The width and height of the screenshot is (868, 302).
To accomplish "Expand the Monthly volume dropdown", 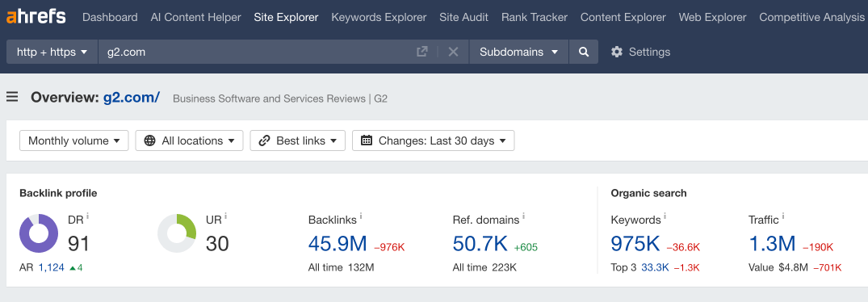I will [x=74, y=141].
